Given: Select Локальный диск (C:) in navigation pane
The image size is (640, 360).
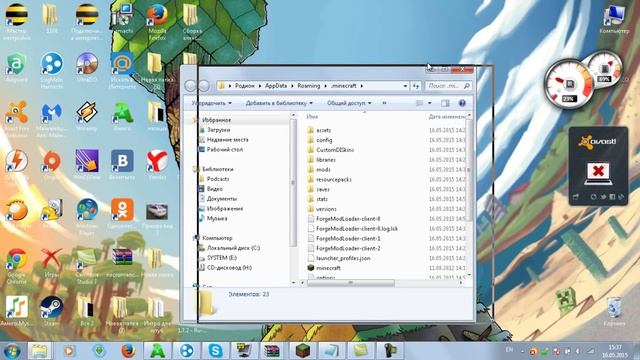Looking at the screenshot, I should pyautogui.click(x=233, y=248).
